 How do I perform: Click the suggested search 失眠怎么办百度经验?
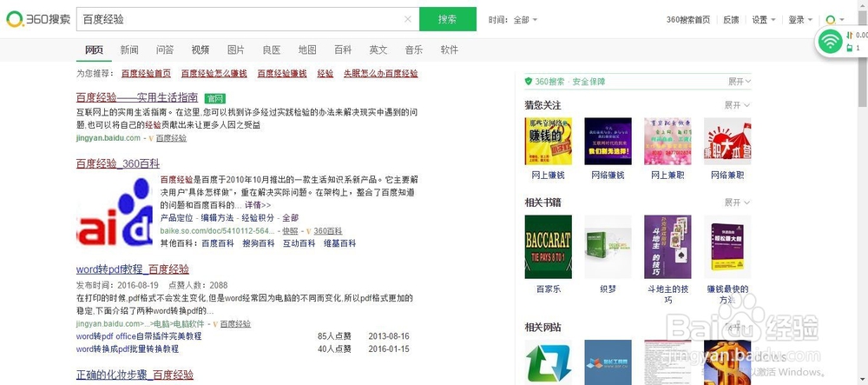point(381,73)
